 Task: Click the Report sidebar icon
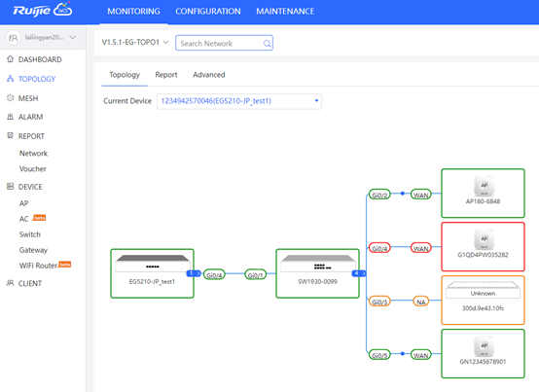click(x=11, y=136)
